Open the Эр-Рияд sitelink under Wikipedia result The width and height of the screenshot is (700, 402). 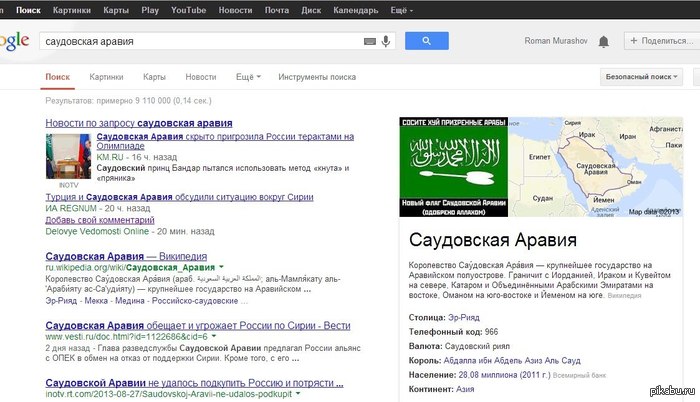[x=61, y=301]
